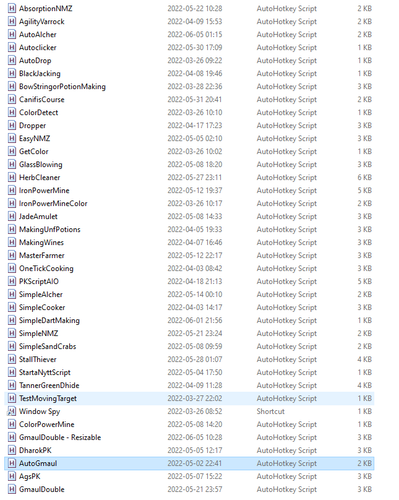This screenshot has height=500, width=399.
Task: Click the Autoclicker file icon
Action: (12, 47)
